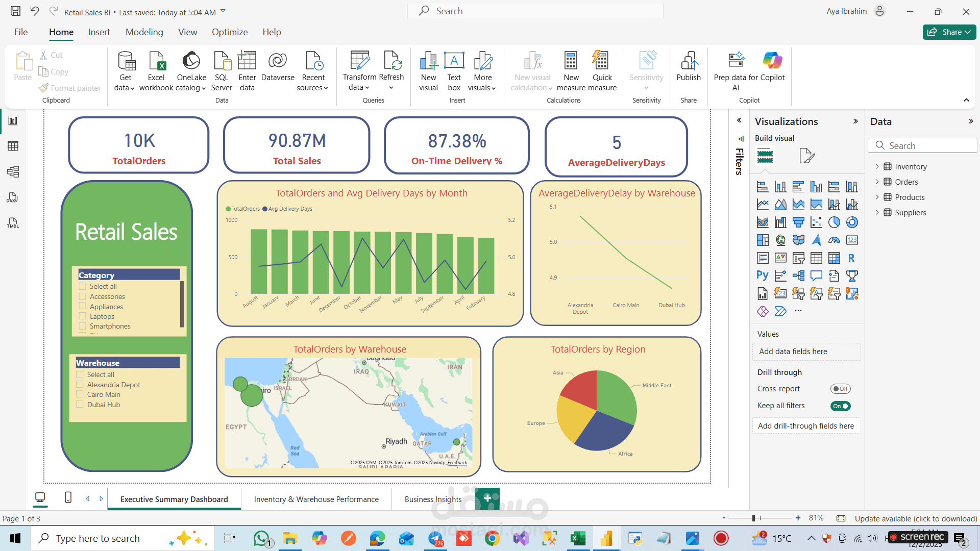The width and height of the screenshot is (980, 551).
Task: Check Smartphones in the Category slicer
Action: click(x=82, y=326)
